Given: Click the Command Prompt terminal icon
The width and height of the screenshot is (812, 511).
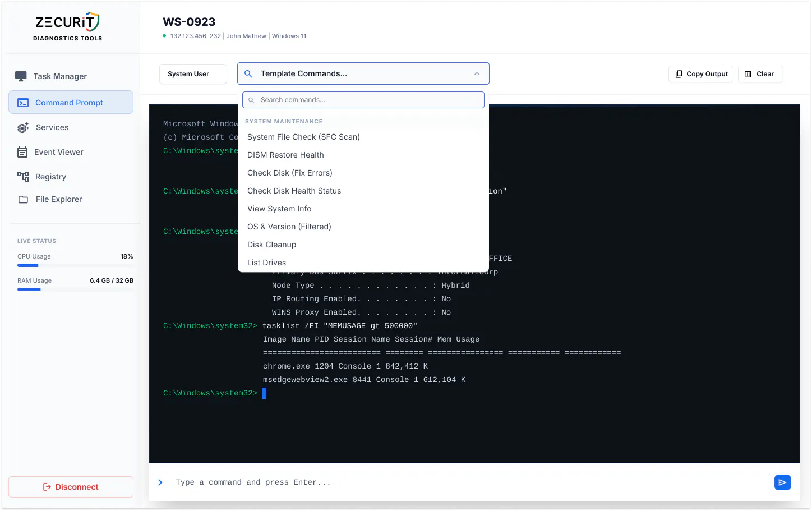Looking at the screenshot, I should click(x=23, y=103).
